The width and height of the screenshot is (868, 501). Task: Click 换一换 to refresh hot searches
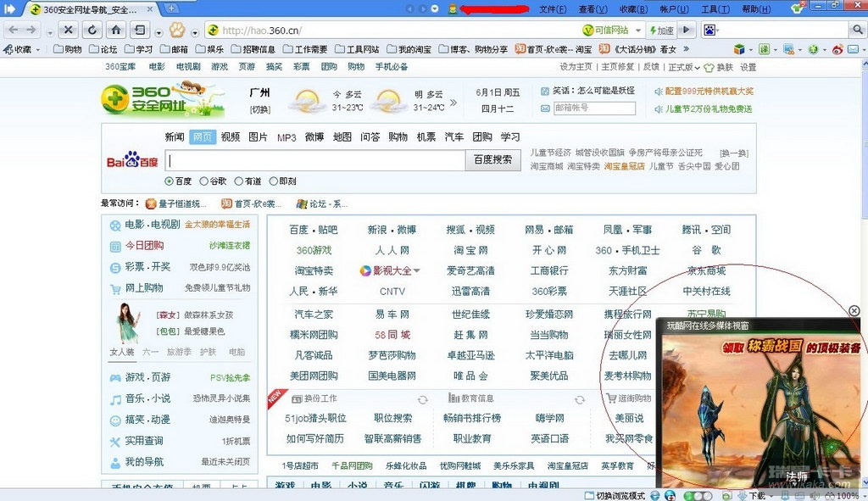point(734,153)
